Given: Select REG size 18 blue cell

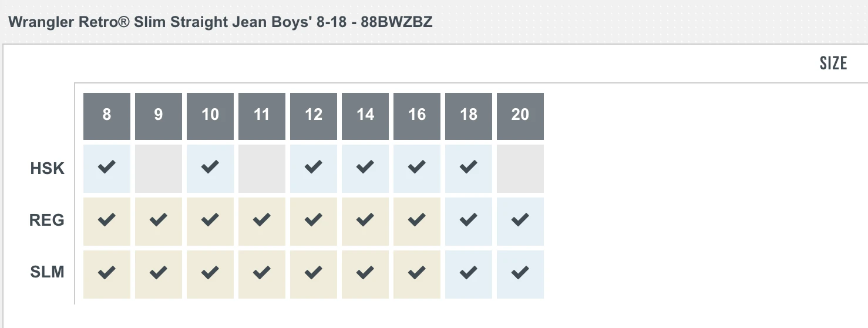Looking at the screenshot, I should 469,221.
